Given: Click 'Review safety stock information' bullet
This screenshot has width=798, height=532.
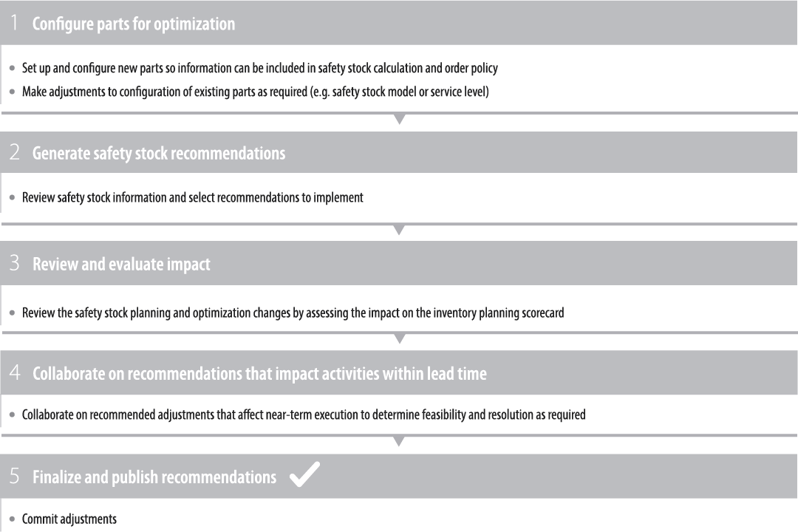Looking at the screenshot, I should [192, 198].
